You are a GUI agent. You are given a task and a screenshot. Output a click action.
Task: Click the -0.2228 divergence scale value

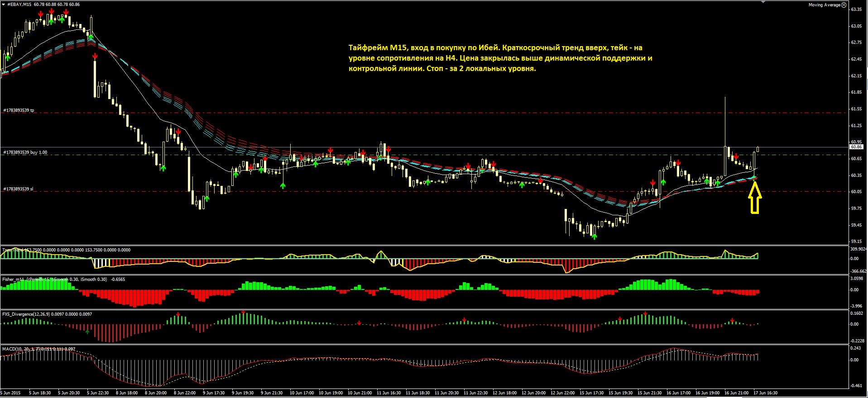click(858, 341)
